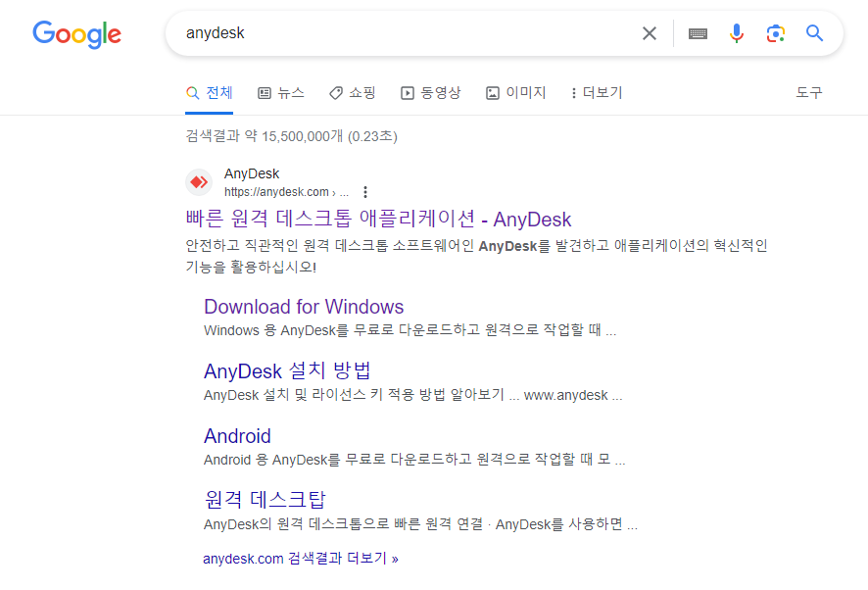Click the AnyDesk site name text

pos(252,173)
